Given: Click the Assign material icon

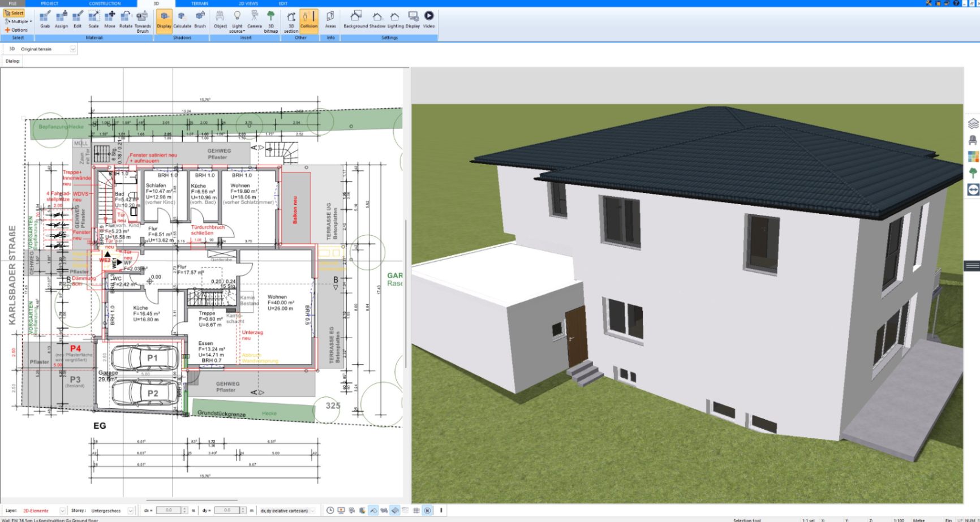Looking at the screenshot, I should (x=61, y=20).
